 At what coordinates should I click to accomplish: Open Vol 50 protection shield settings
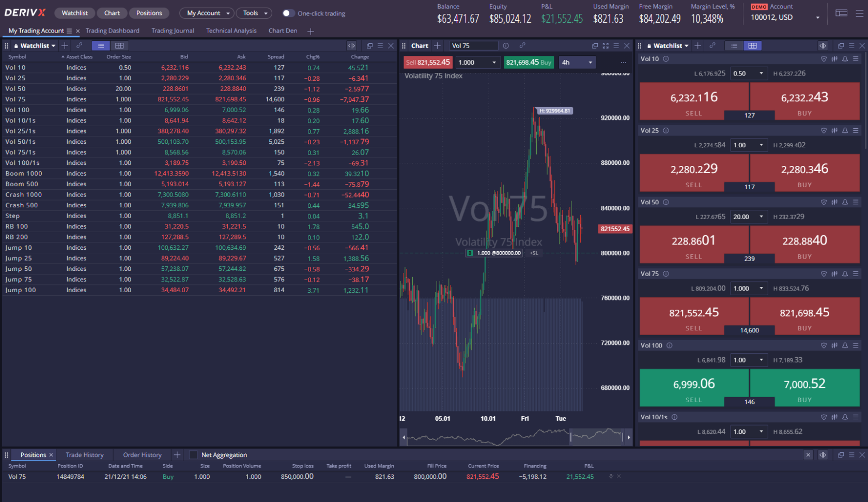pyautogui.click(x=824, y=202)
